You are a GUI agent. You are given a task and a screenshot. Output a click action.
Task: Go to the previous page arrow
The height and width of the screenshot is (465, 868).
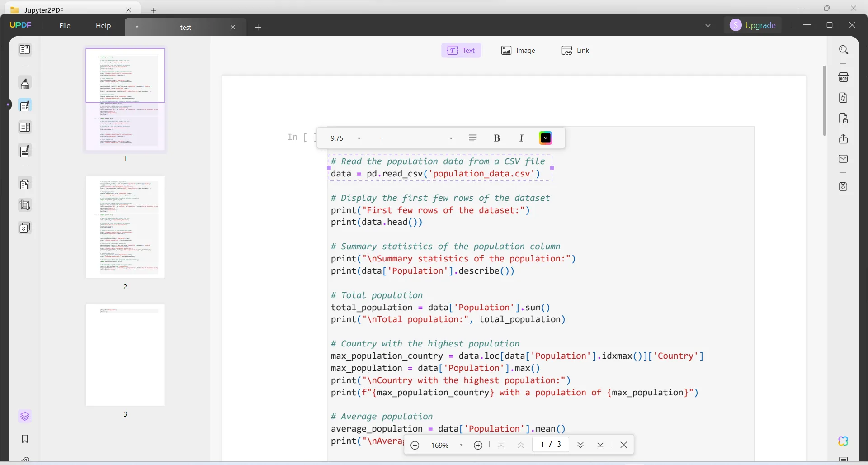click(x=521, y=446)
